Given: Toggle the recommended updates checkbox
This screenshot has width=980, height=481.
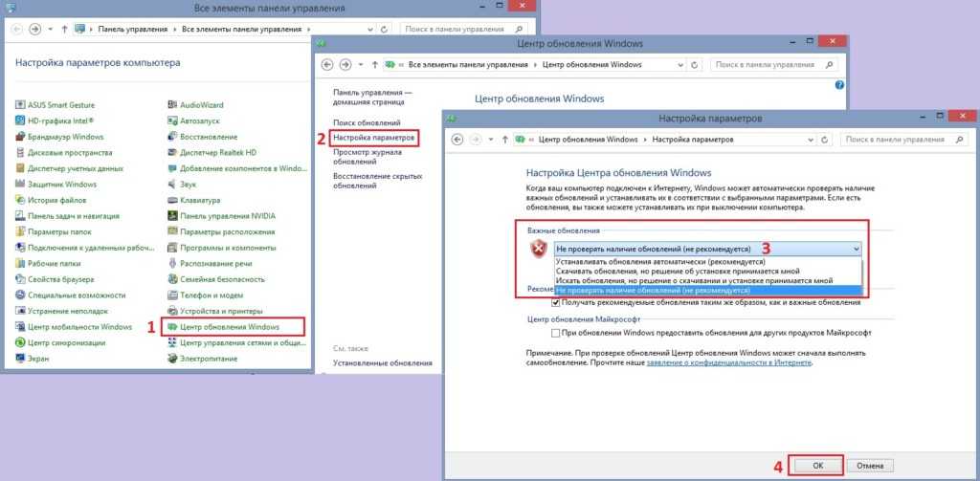Looking at the screenshot, I should point(557,302).
